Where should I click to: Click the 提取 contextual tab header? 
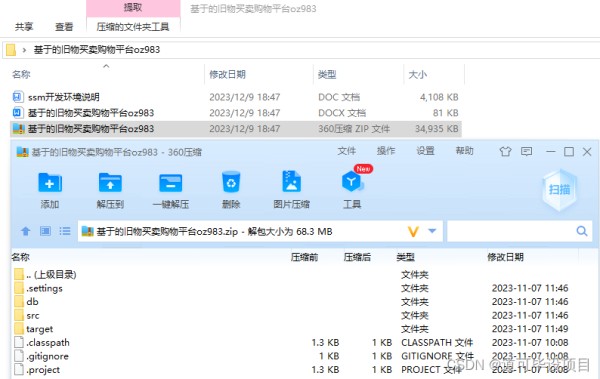[133, 8]
